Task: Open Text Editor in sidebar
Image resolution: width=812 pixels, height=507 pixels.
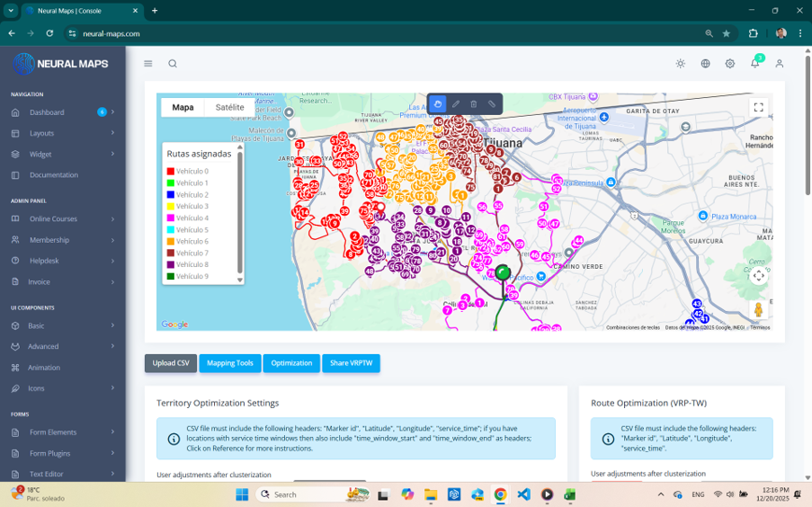Action: [x=46, y=474]
